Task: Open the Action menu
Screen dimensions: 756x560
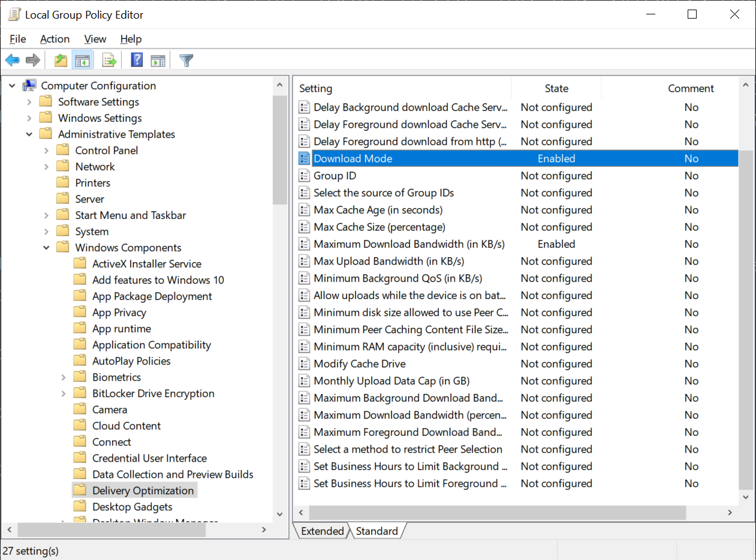Action: coord(55,39)
